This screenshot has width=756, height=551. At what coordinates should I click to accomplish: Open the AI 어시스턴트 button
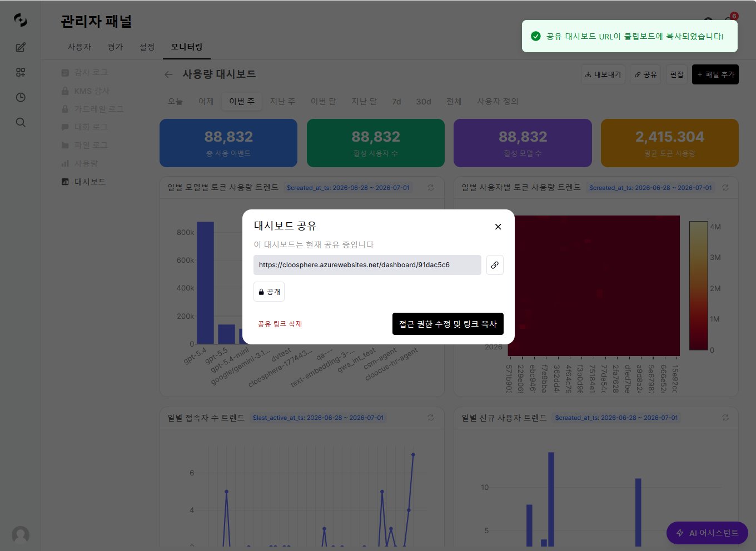point(707,533)
